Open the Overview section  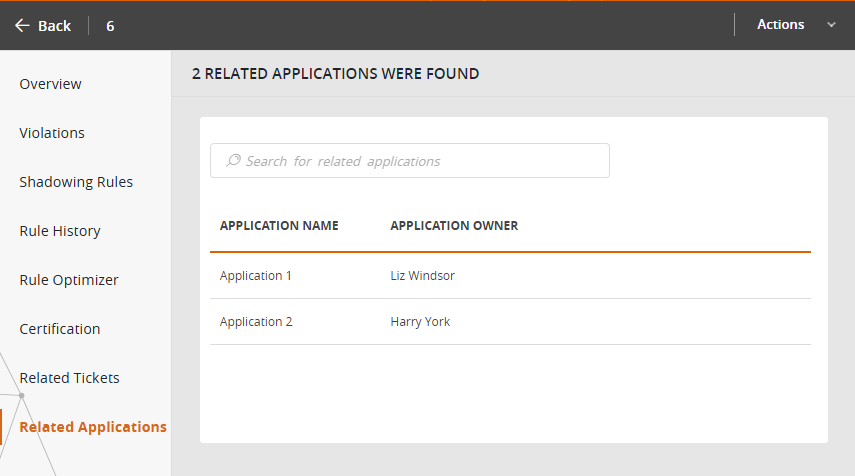tap(50, 84)
